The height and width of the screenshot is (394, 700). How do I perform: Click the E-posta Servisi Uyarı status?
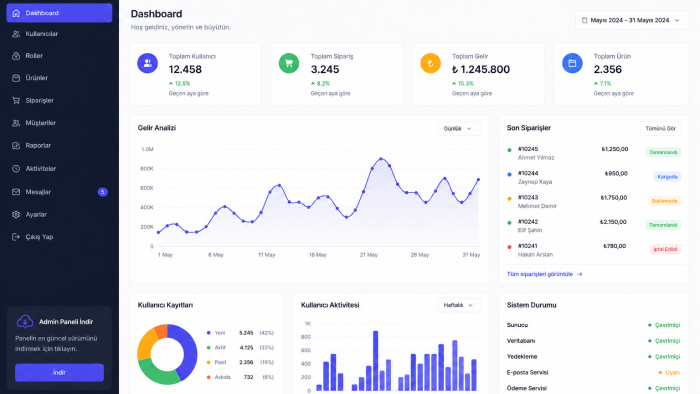(x=669, y=372)
